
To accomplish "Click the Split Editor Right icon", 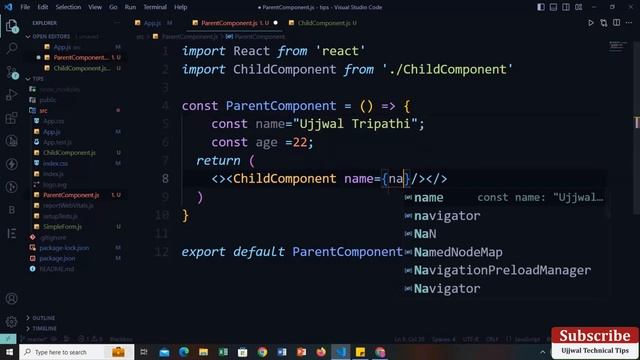I will coord(616,23).
